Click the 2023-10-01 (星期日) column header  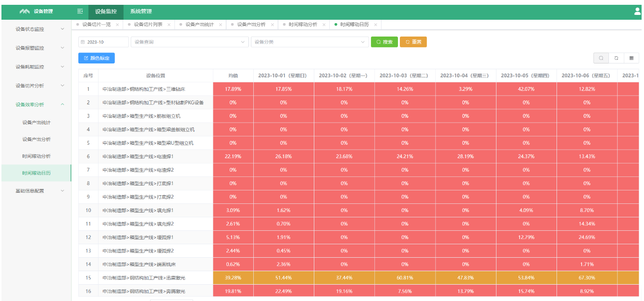(284, 75)
